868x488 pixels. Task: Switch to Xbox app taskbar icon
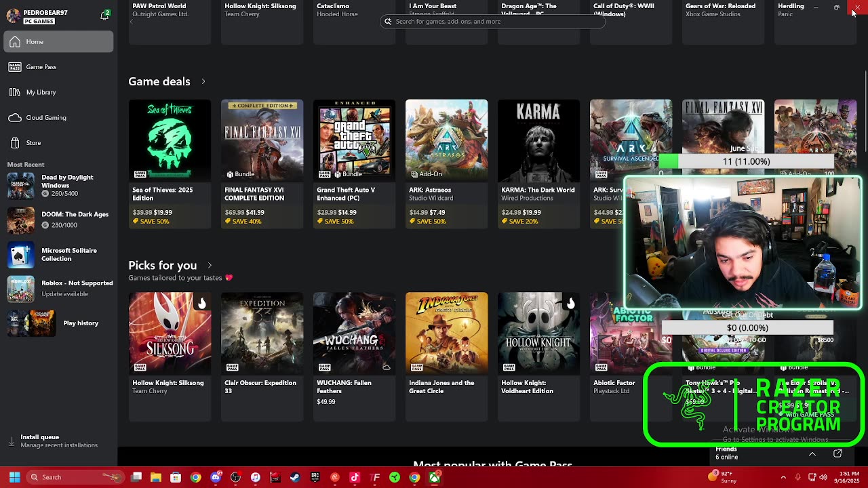(434, 477)
